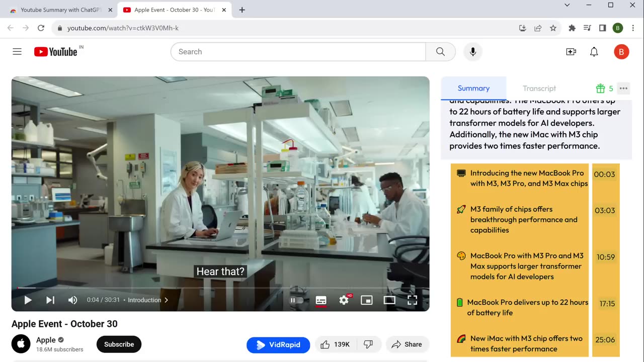Screen dimensions: 644x362
Task: Jump to timestamp 03:03
Action: [x=605, y=211]
